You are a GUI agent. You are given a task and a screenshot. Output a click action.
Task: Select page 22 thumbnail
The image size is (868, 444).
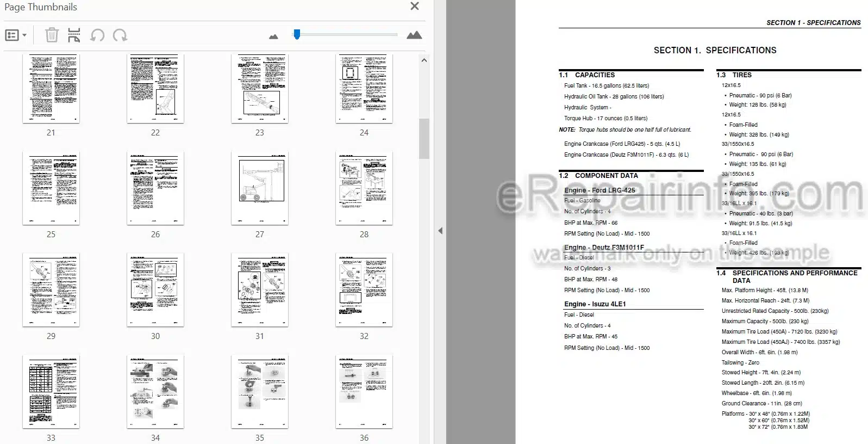tap(155, 89)
